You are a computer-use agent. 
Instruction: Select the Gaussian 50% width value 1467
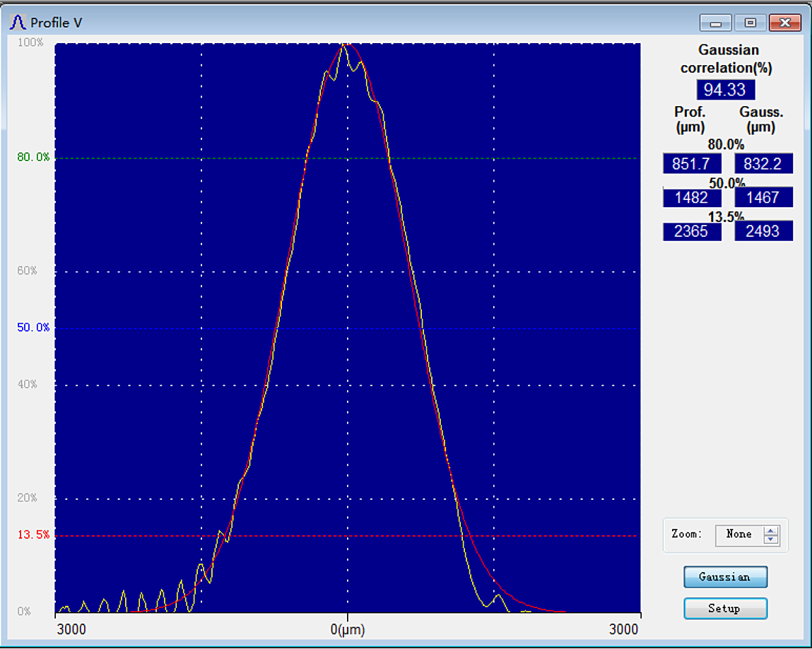tap(763, 198)
